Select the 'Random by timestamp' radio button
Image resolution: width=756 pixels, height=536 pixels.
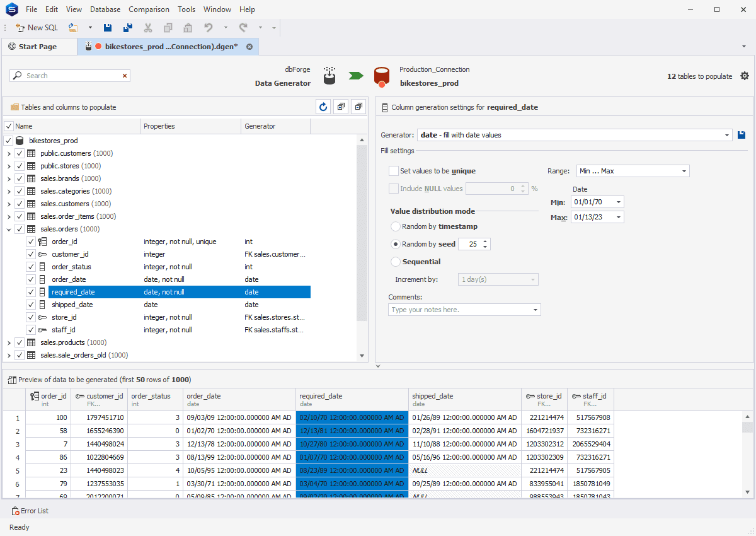(x=396, y=226)
